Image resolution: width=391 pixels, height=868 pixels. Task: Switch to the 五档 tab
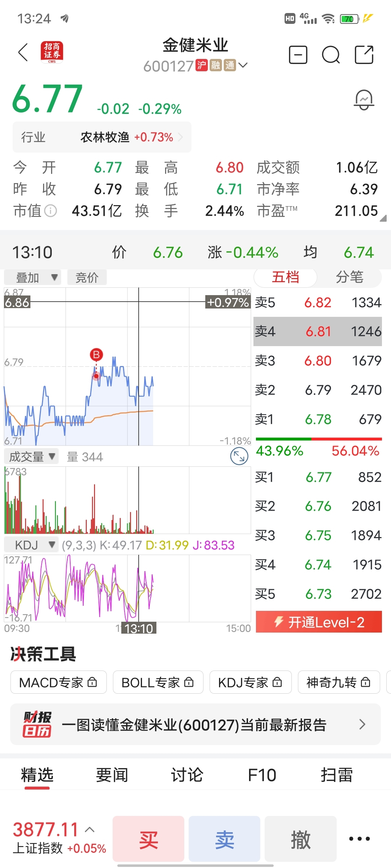(x=285, y=277)
